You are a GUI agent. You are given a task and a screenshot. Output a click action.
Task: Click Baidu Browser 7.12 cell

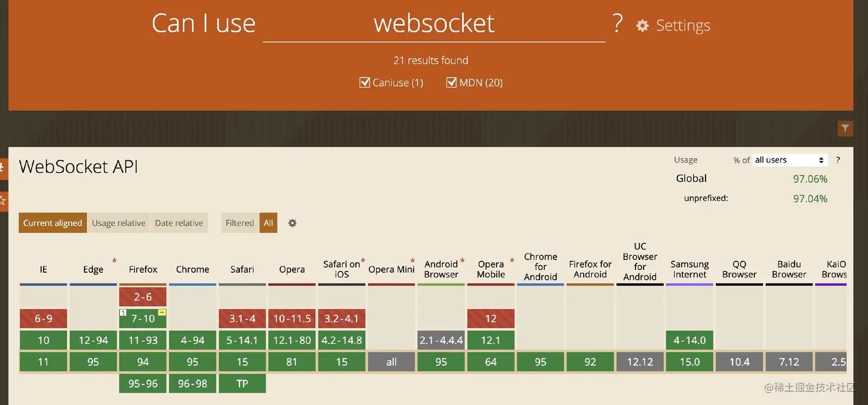tap(789, 362)
